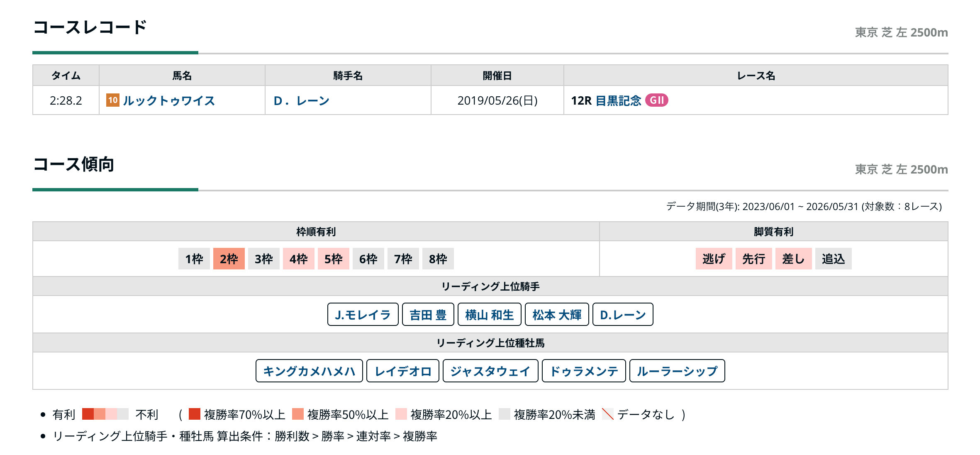This screenshot has width=980, height=455.
Task: Click the 開催日 column header
Action: click(497, 76)
